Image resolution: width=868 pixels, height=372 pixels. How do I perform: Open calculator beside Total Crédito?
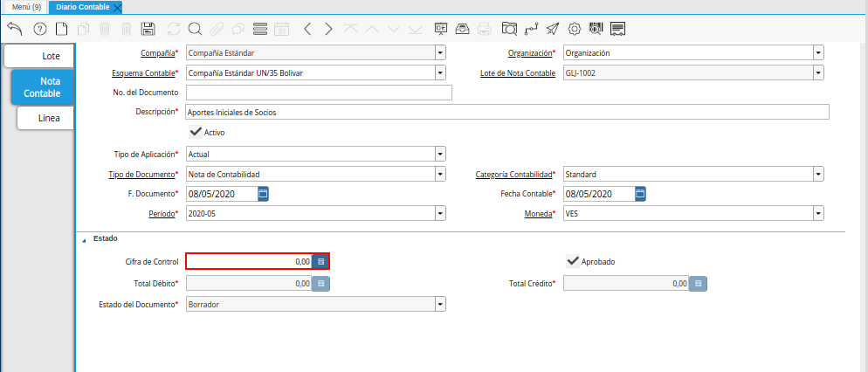point(698,284)
